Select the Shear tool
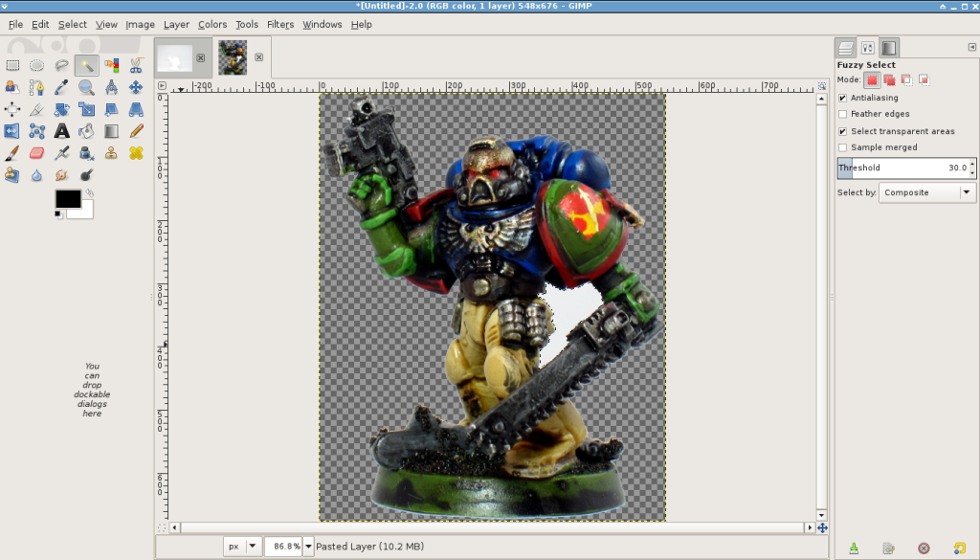 click(111, 109)
